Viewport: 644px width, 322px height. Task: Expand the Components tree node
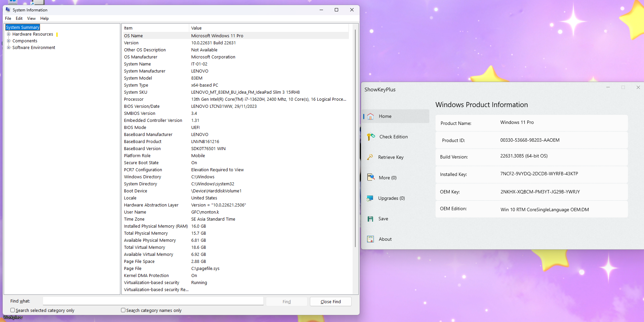(x=9, y=41)
